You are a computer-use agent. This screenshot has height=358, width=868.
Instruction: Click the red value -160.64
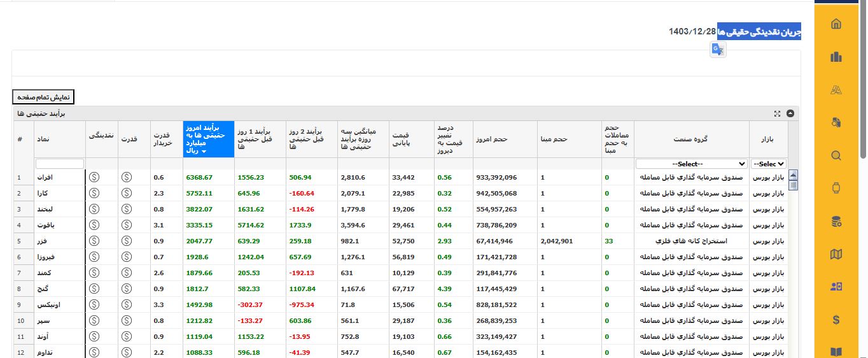pyautogui.click(x=302, y=194)
